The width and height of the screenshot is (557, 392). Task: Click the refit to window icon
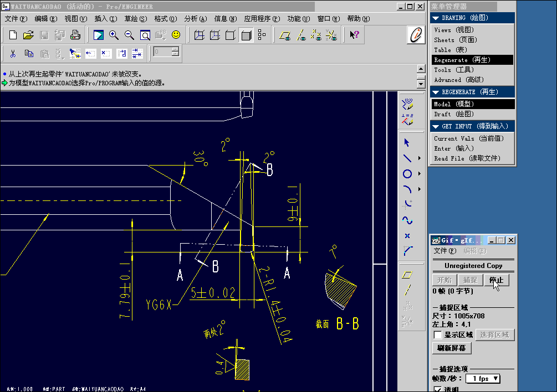pyautogui.click(x=145, y=35)
